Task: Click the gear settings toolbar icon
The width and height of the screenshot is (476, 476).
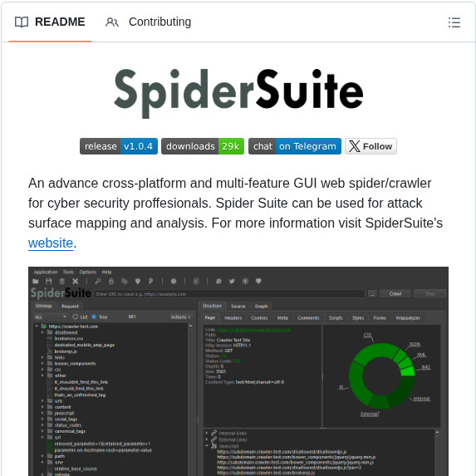Action: point(174,282)
